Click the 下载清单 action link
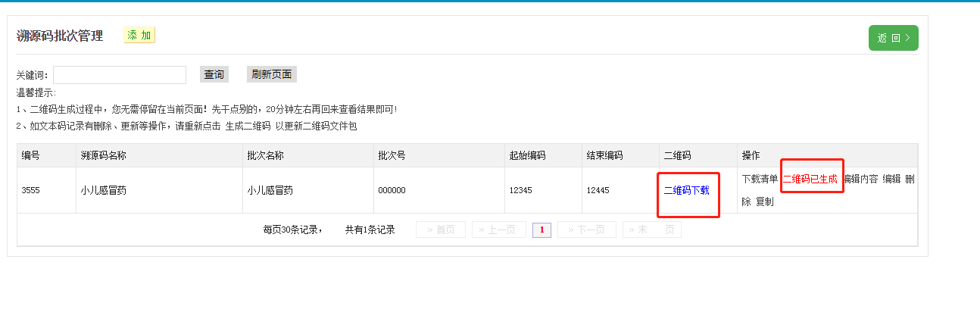This screenshot has width=980, height=328. (760, 179)
